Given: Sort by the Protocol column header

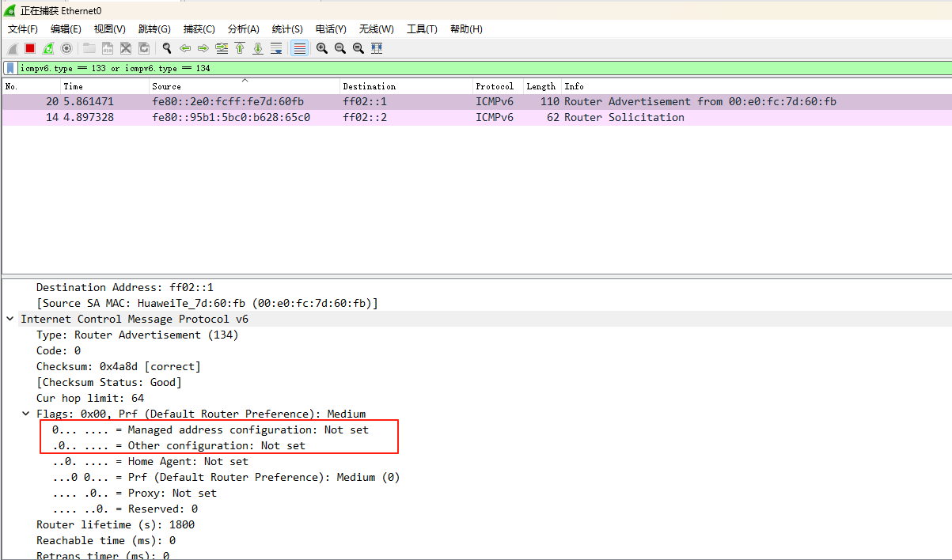Looking at the screenshot, I should 498,86.
